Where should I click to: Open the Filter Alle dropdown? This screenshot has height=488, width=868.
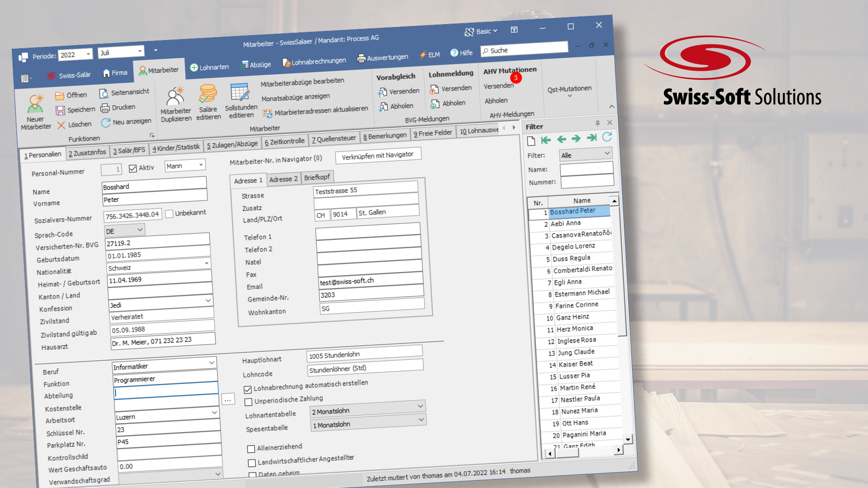click(x=608, y=153)
